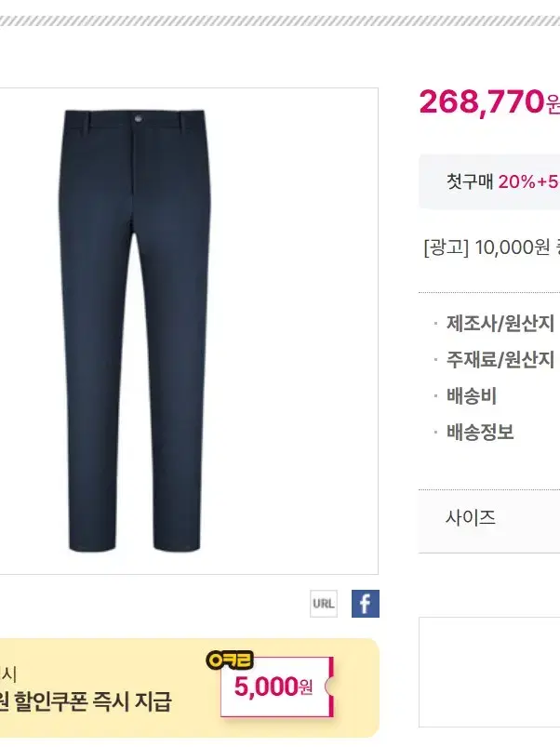Open the navy pants product image

pyautogui.click(x=189, y=330)
